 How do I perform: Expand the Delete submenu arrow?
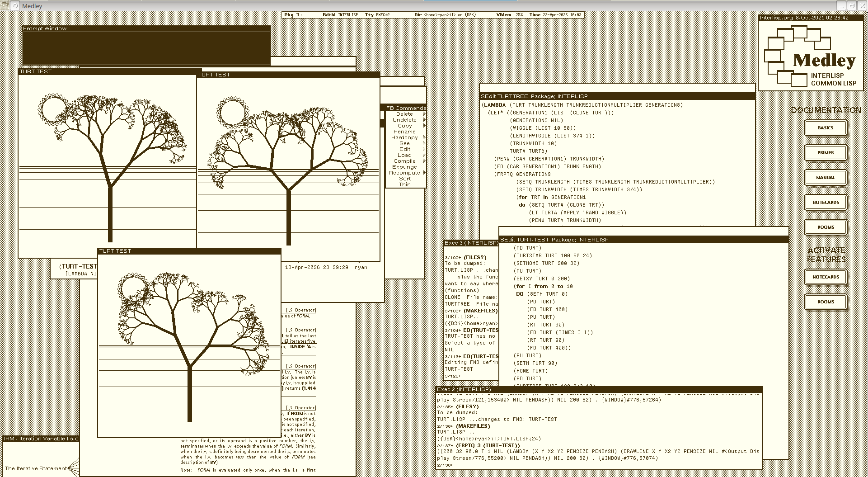(x=424, y=114)
